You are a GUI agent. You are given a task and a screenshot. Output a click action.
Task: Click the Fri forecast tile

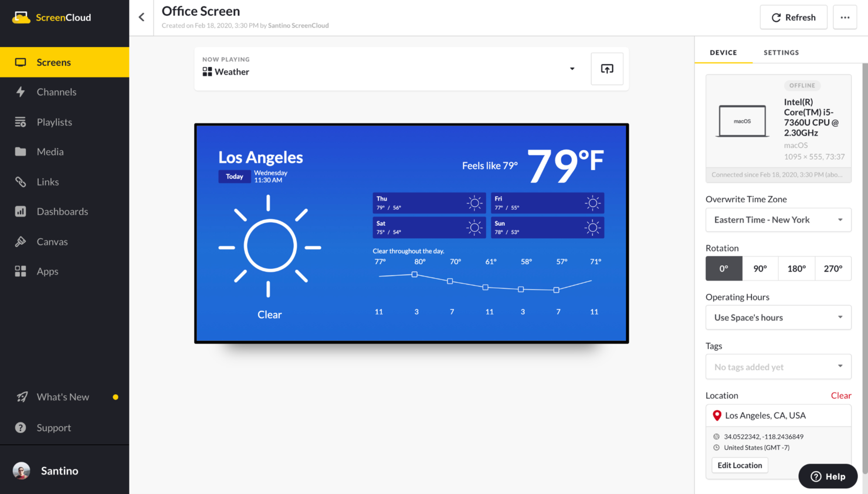click(547, 203)
